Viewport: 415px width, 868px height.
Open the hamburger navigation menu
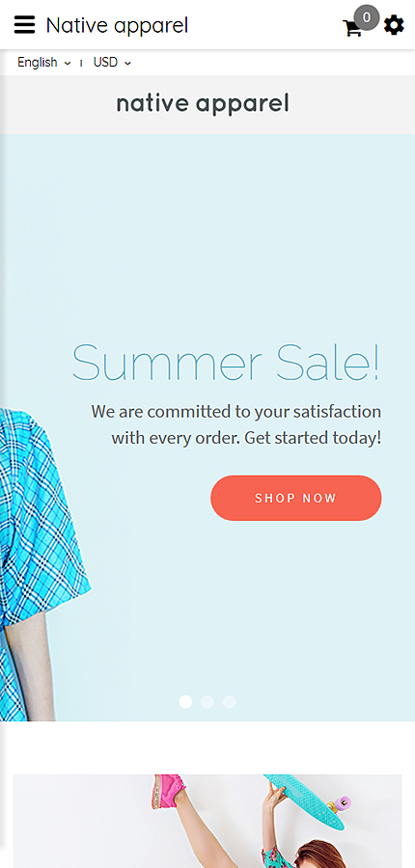[24, 25]
